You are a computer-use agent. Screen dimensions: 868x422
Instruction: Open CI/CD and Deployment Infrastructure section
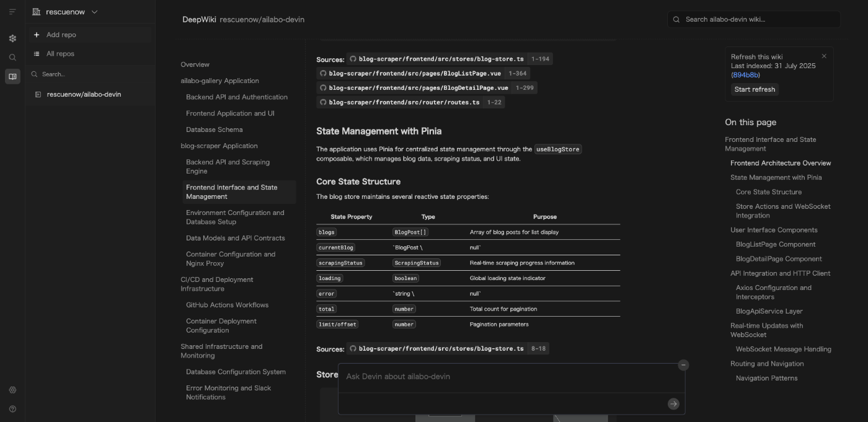(x=217, y=284)
